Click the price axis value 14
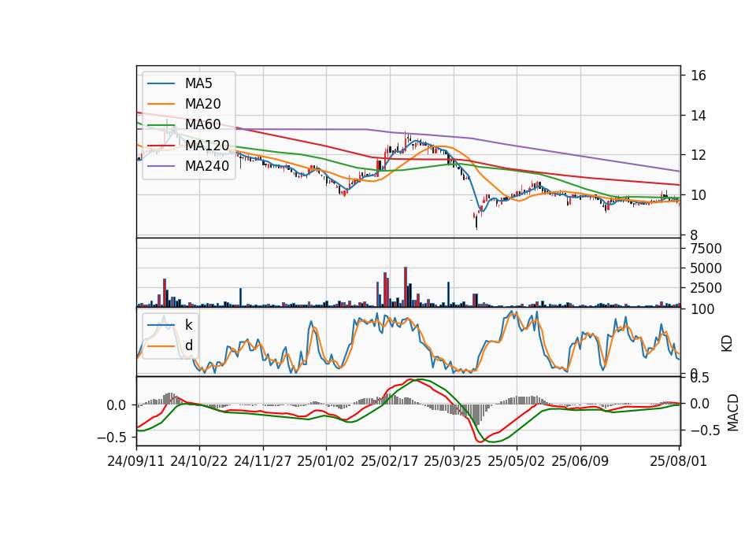 pos(699,116)
